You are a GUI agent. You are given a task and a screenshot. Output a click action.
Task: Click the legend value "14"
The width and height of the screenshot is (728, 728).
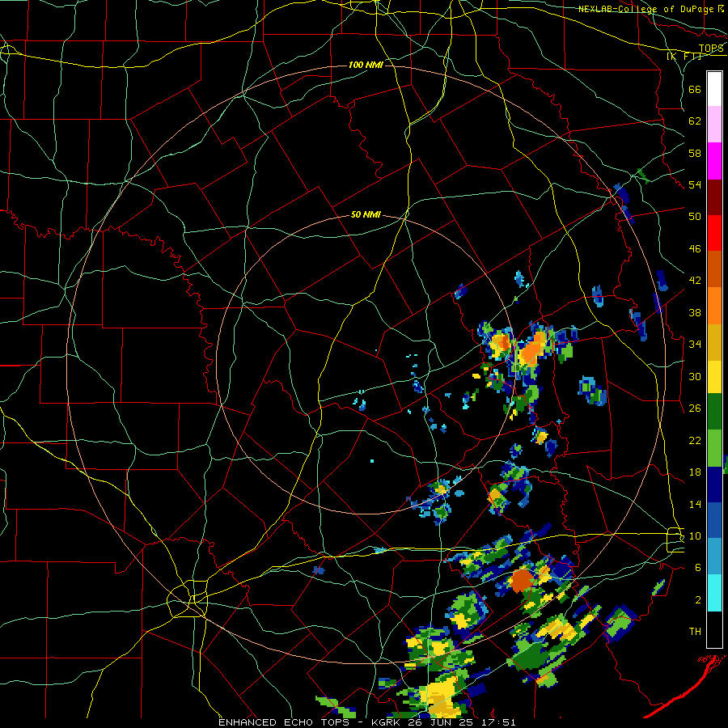tap(695, 504)
